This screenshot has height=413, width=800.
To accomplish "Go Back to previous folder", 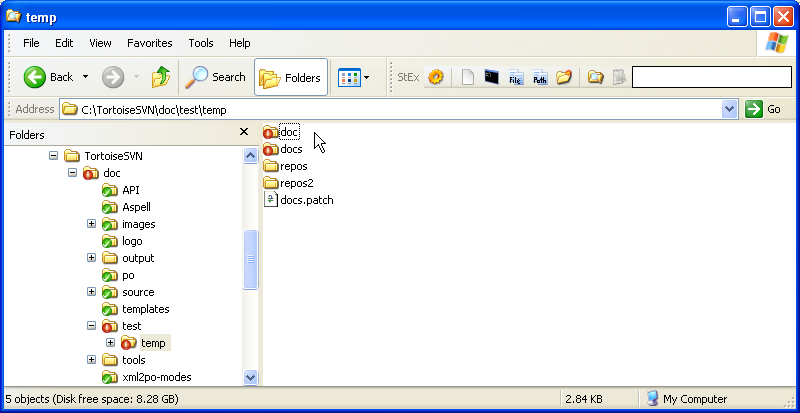I will click(48, 78).
